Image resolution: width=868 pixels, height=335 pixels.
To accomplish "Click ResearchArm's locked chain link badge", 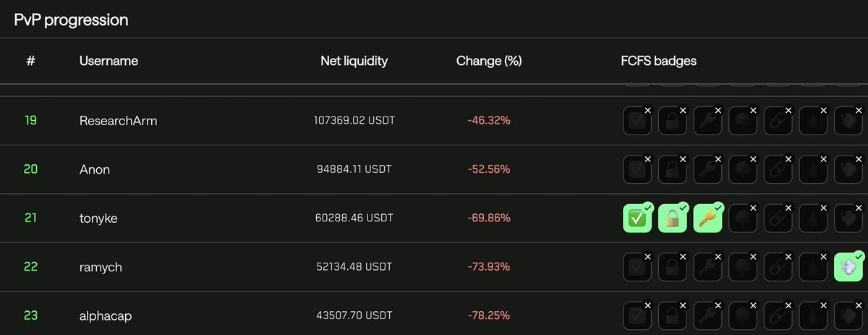I will pyautogui.click(x=778, y=120).
